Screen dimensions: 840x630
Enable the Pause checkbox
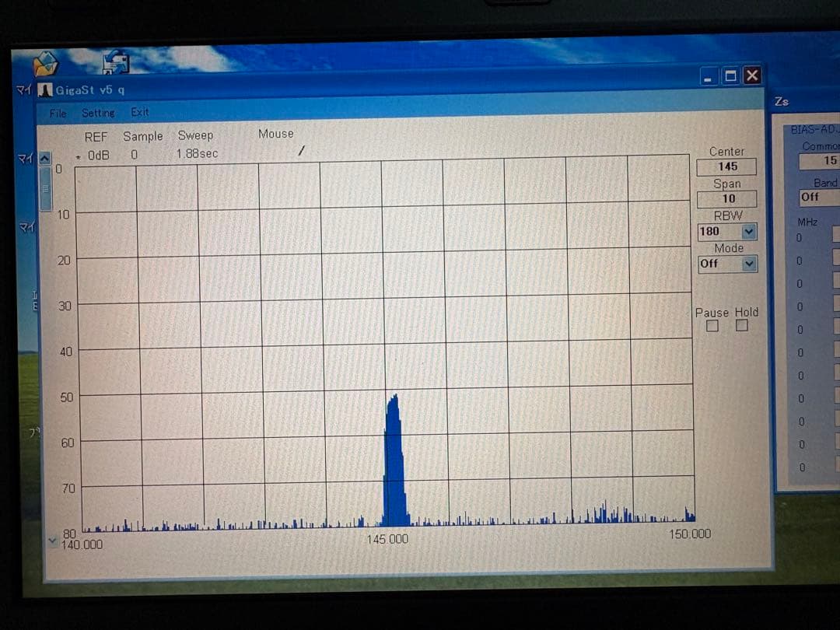point(712,327)
